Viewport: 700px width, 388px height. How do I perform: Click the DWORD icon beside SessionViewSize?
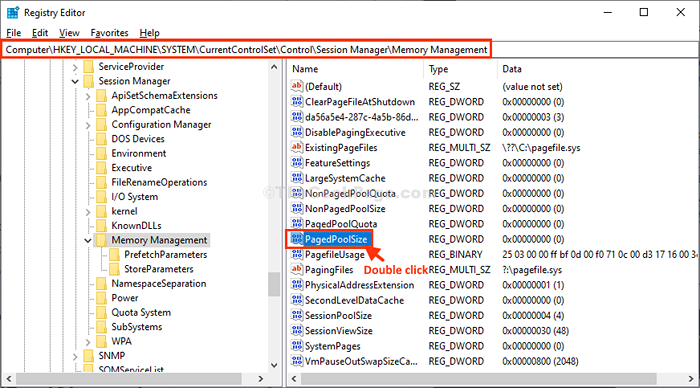[x=297, y=330]
